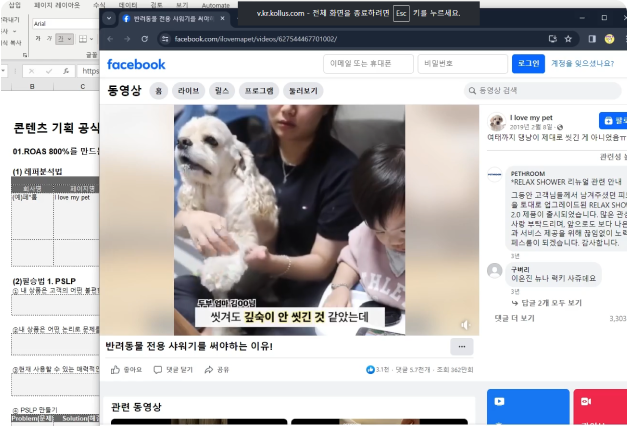
Task: Open the PETHROOM commenter name
Action: tap(528, 174)
